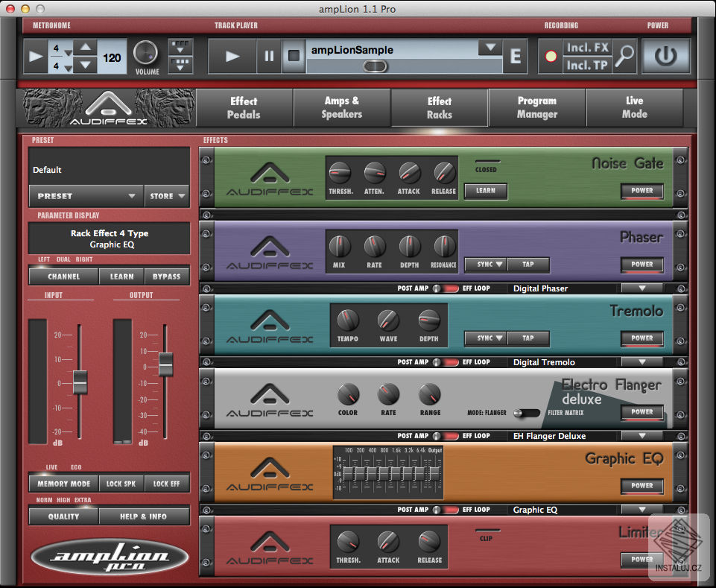Open the Graphic EQ effect type dropdown
Viewport: 716px width, 588px height.
click(x=642, y=510)
